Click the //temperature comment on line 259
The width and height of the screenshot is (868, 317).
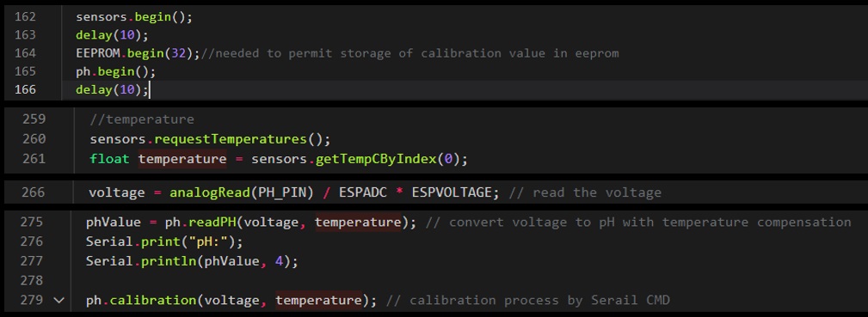click(x=142, y=119)
